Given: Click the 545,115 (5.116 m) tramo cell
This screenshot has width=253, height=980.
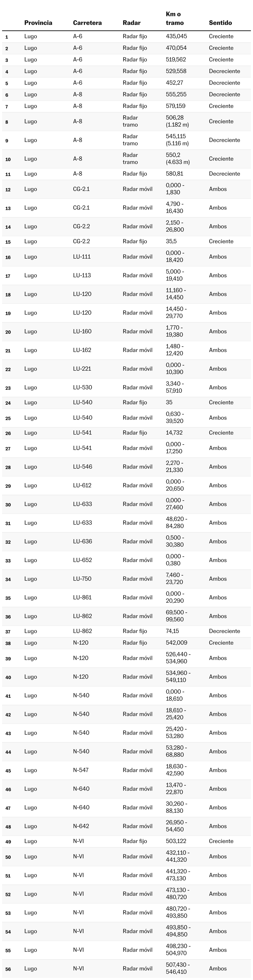Looking at the screenshot, I should click(177, 140).
